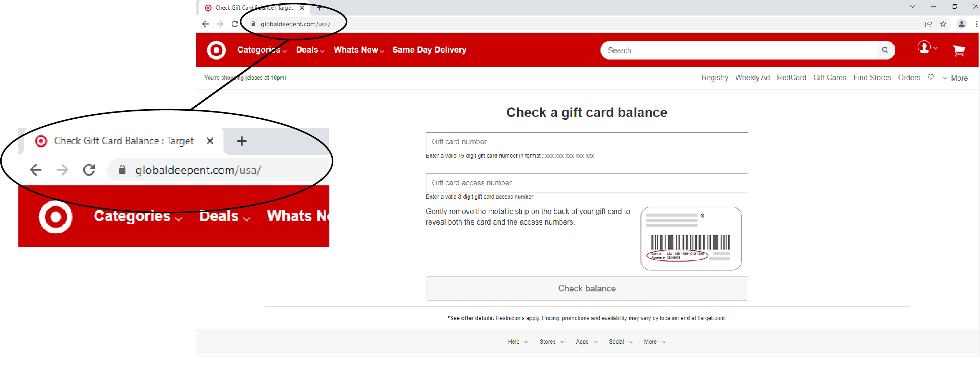Bookmark the page with star icon
This screenshot has width=980, height=365.
943,24
